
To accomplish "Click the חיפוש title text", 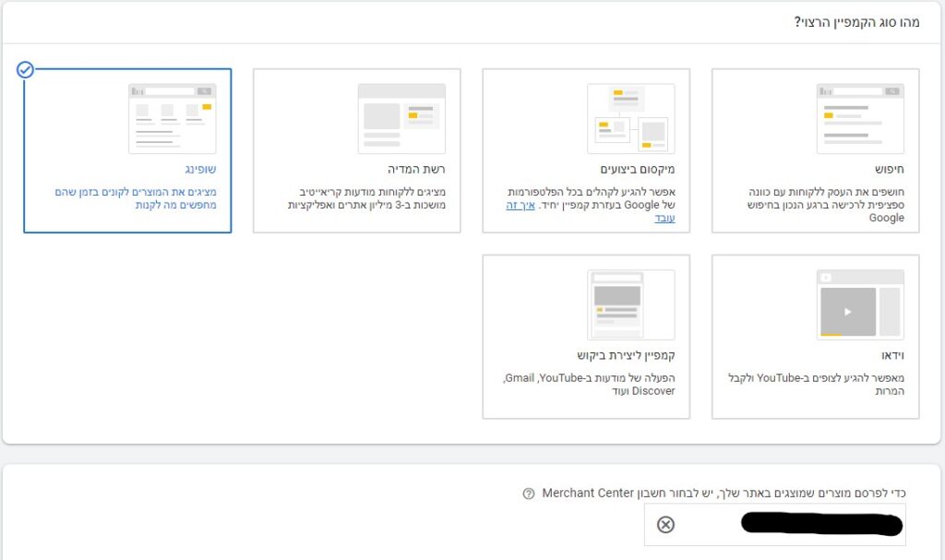I will point(890,170).
